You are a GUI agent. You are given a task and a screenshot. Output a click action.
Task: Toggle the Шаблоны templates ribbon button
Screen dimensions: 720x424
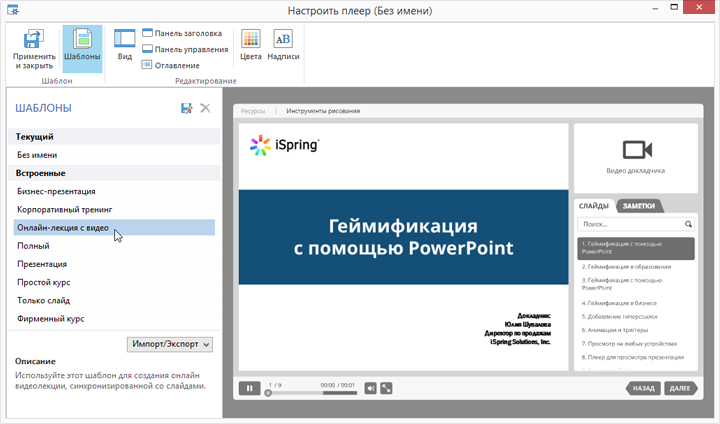pos(82,48)
